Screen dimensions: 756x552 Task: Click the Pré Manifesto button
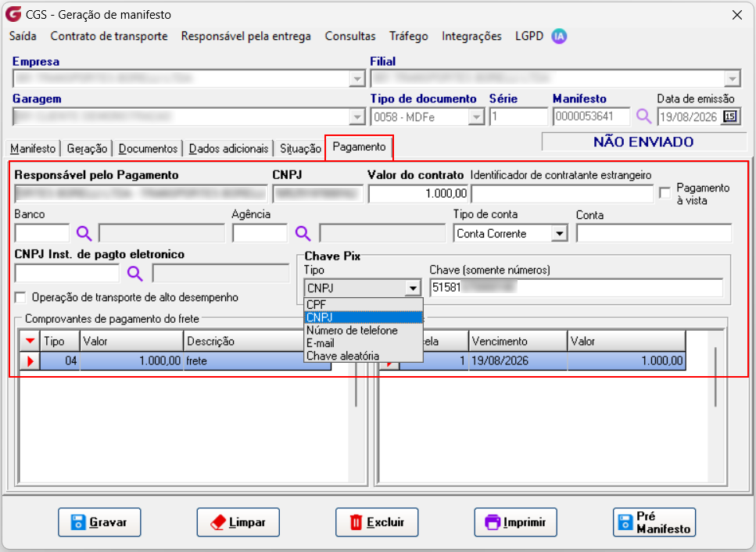point(654,522)
